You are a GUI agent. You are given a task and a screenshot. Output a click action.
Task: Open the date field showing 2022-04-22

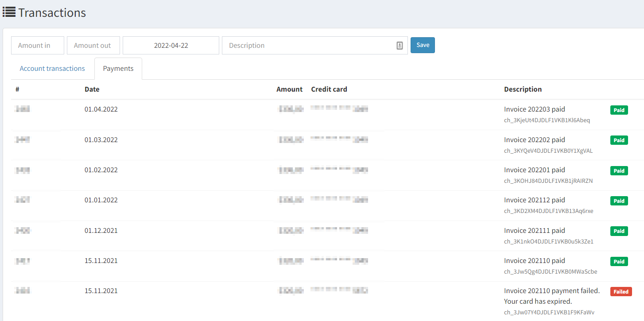point(171,46)
